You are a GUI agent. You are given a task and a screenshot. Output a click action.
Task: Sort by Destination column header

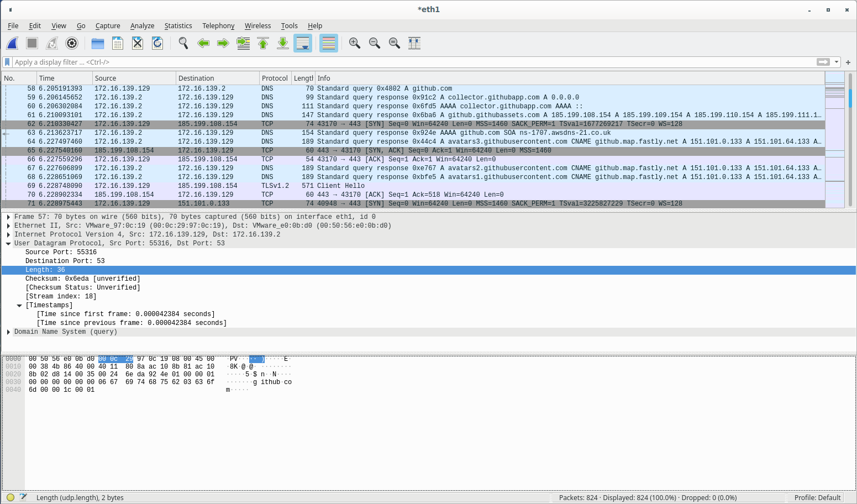point(218,78)
